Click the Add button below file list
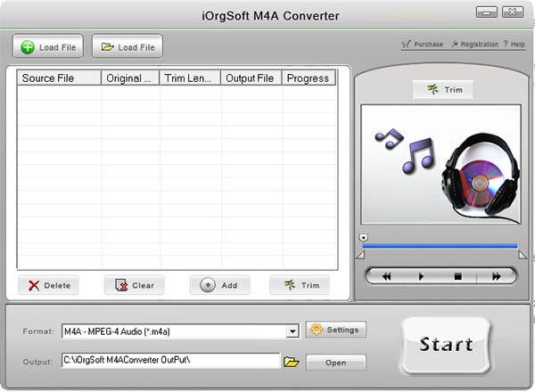 (x=219, y=285)
